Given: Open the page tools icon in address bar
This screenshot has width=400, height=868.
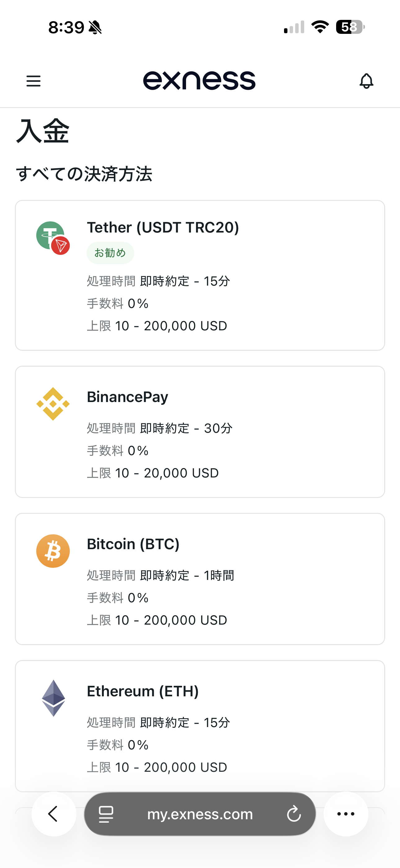Looking at the screenshot, I should [x=106, y=814].
